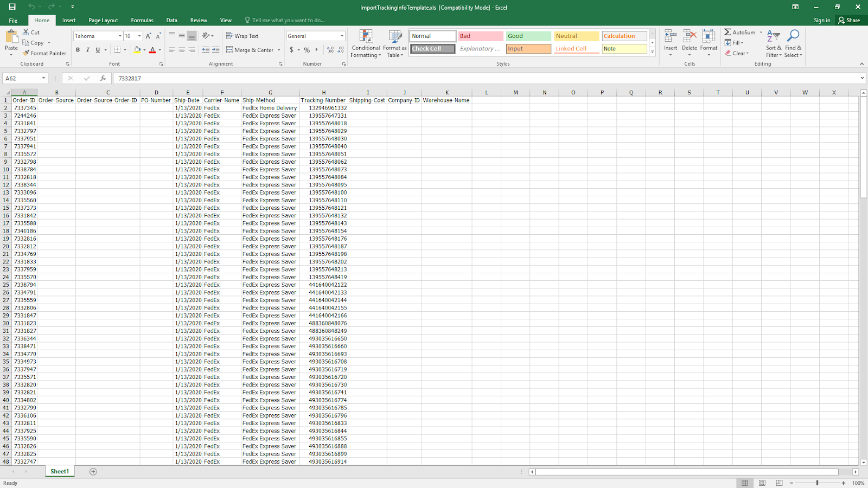Click the zoom slider in status bar

point(817,483)
